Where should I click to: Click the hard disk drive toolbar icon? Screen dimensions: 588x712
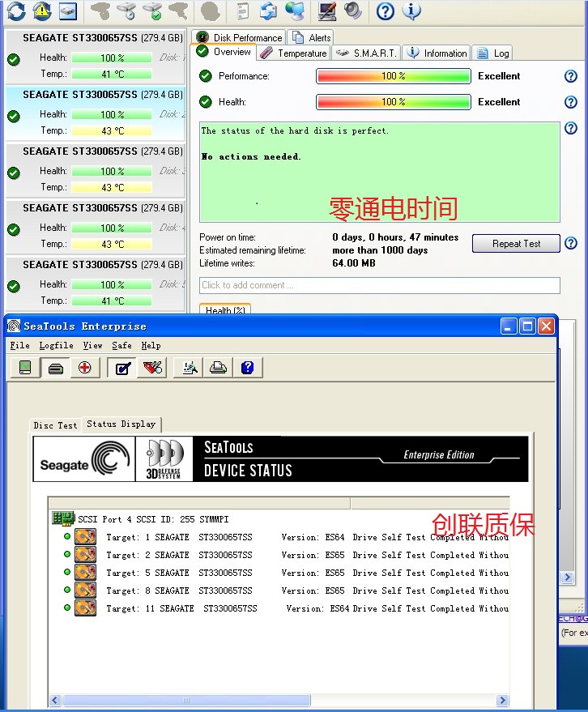click(x=68, y=11)
